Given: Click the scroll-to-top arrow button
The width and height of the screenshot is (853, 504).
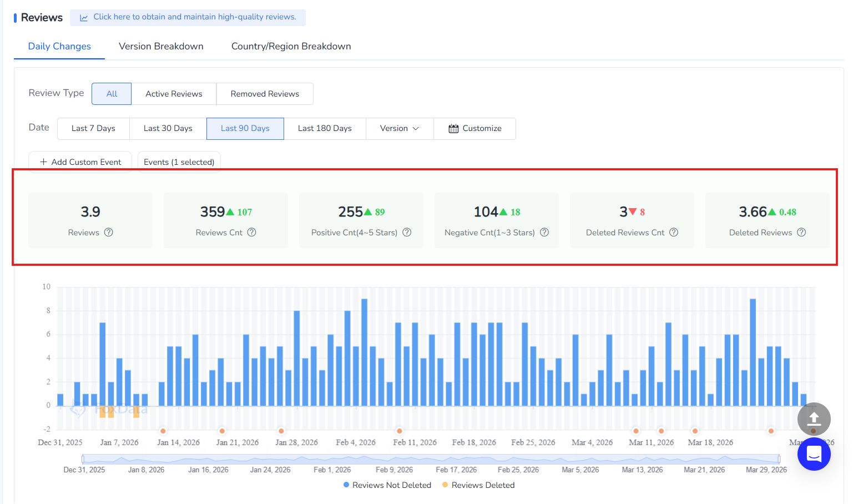Looking at the screenshot, I should 814,419.
